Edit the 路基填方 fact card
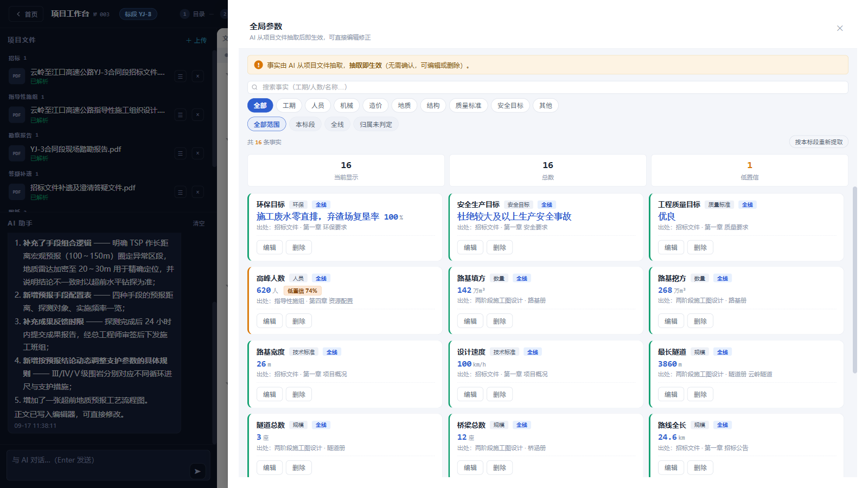 pos(470,322)
